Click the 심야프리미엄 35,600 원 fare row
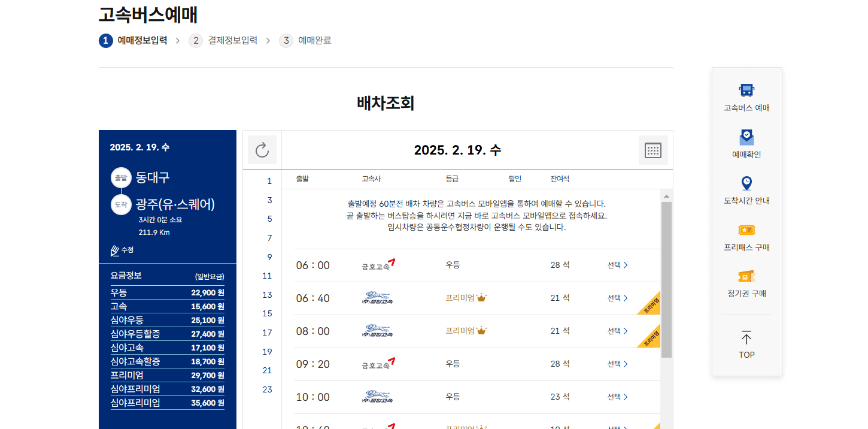 tap(168, 403)
